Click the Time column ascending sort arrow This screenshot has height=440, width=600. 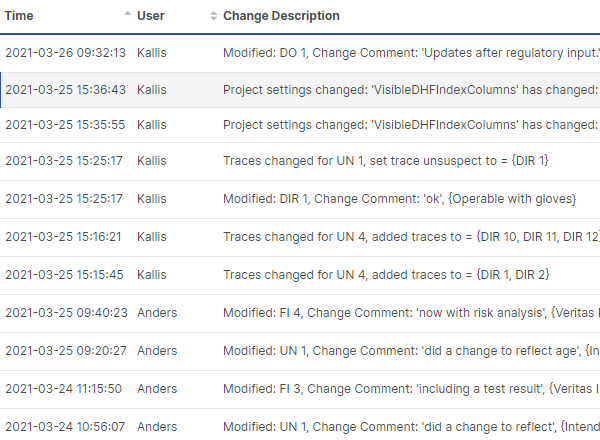(x=127, y=16)
